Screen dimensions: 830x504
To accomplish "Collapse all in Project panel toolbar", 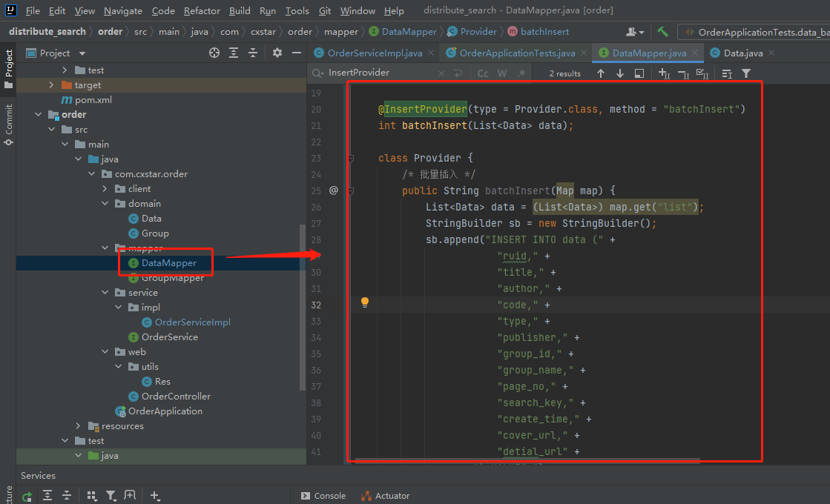I will click(253, 53).
